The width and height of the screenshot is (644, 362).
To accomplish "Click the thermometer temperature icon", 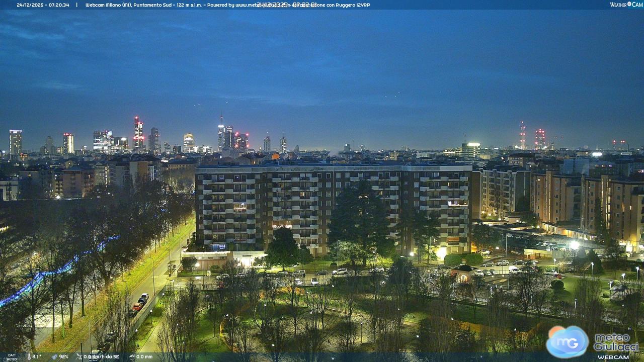I will coord(28,356).
